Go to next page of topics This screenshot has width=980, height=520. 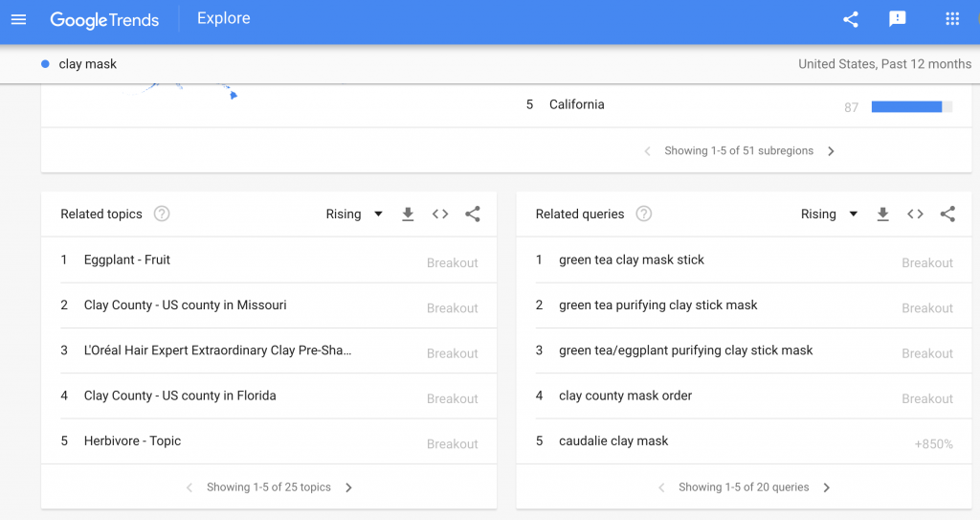[348, 487]
